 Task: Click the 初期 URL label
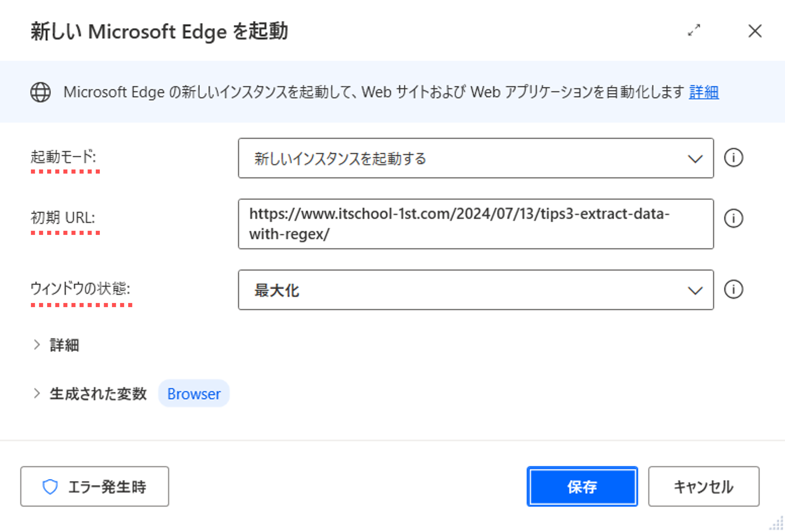tap(63, 218)
